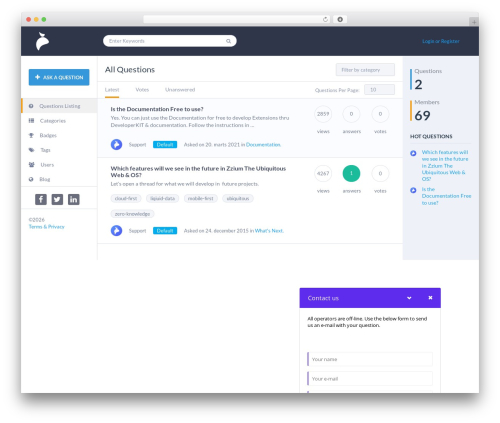Image resolution: width=500 pixels, height=423 pixels.
Task: Click the Members count 69
Action: tap(422, 116)
